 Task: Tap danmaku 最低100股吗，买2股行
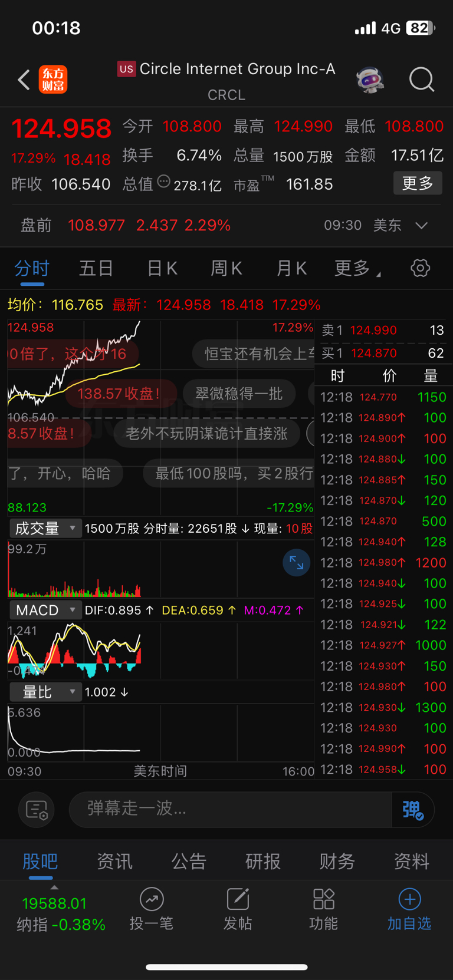[229, 474]
